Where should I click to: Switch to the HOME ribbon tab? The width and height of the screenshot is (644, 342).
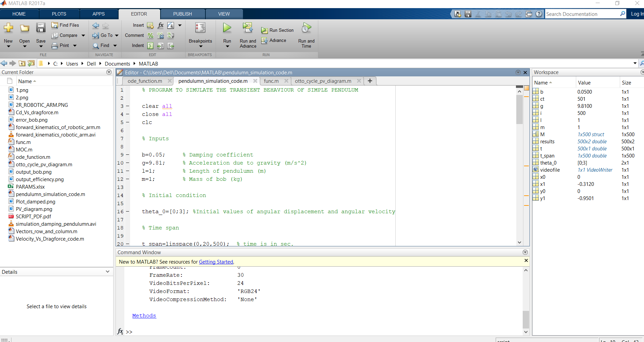[19, 14]
